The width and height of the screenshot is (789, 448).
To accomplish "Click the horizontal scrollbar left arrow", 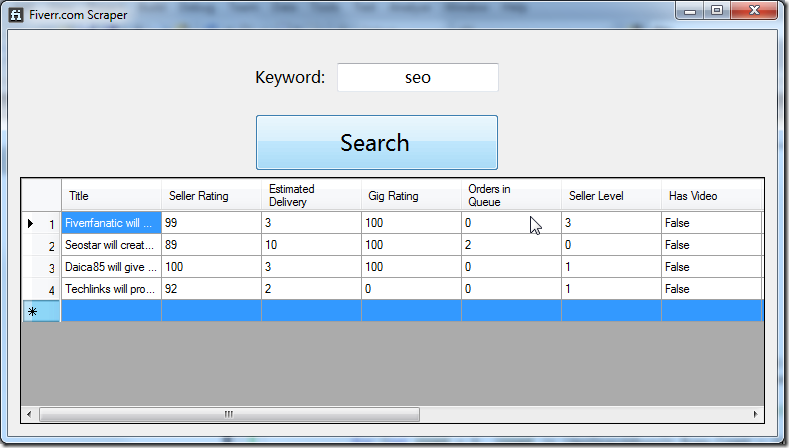I will tap(30, 414).
